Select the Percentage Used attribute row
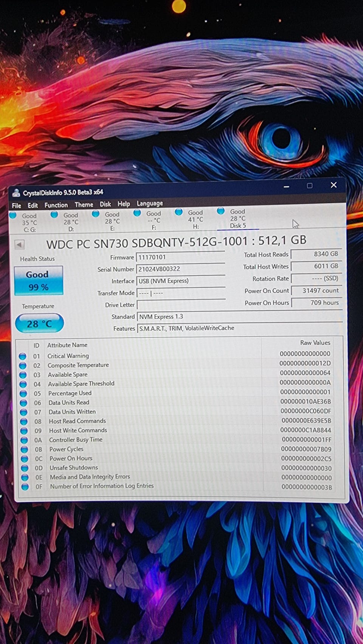Viewport: 363px width, 644px height. tap(70, 393)
